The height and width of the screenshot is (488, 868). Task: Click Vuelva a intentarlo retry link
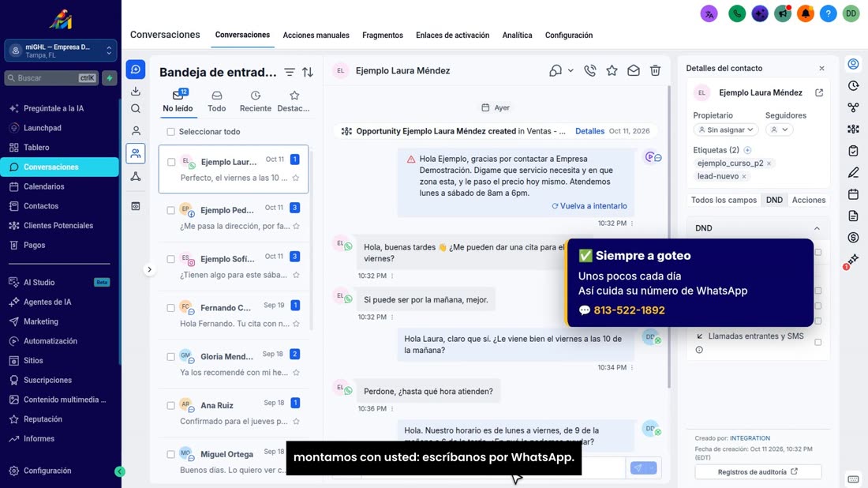click(589, 206)
